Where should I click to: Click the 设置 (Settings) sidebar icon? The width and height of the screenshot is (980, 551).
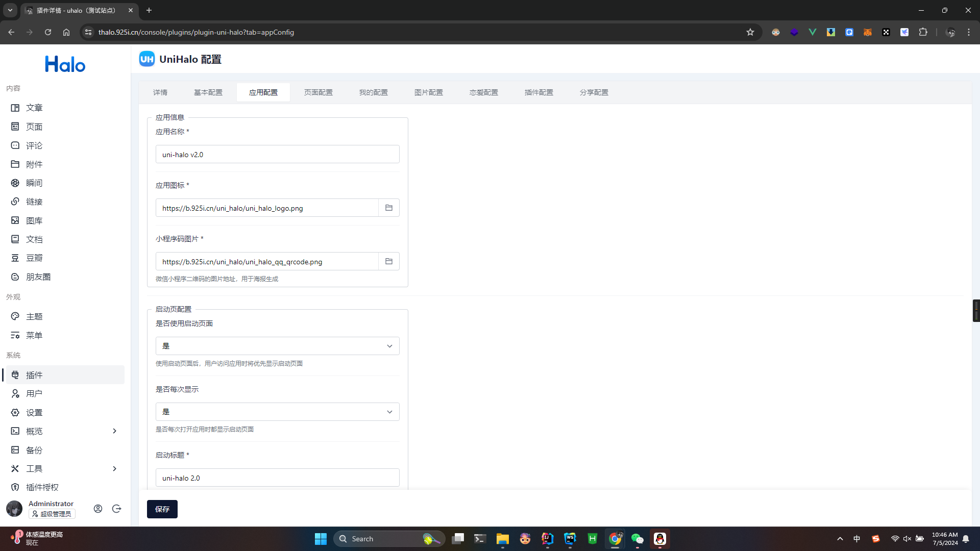click(15, 412)
